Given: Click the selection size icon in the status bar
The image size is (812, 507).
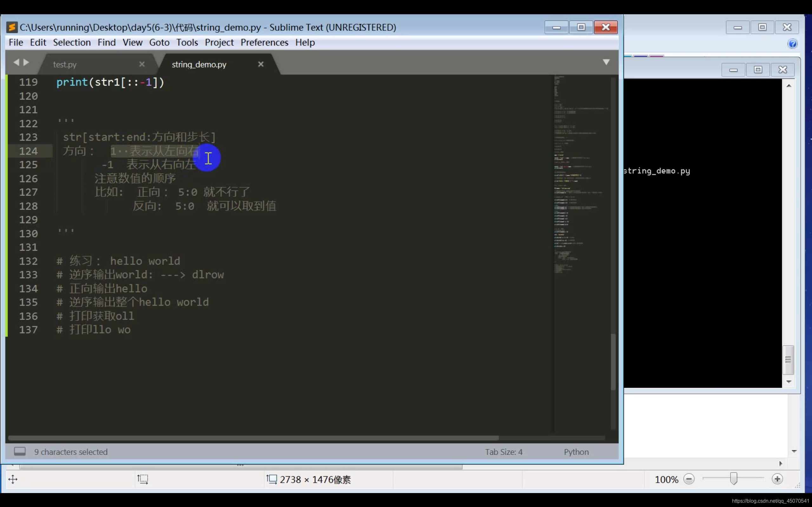Looking at the screenshot, I should coord(143,479).
